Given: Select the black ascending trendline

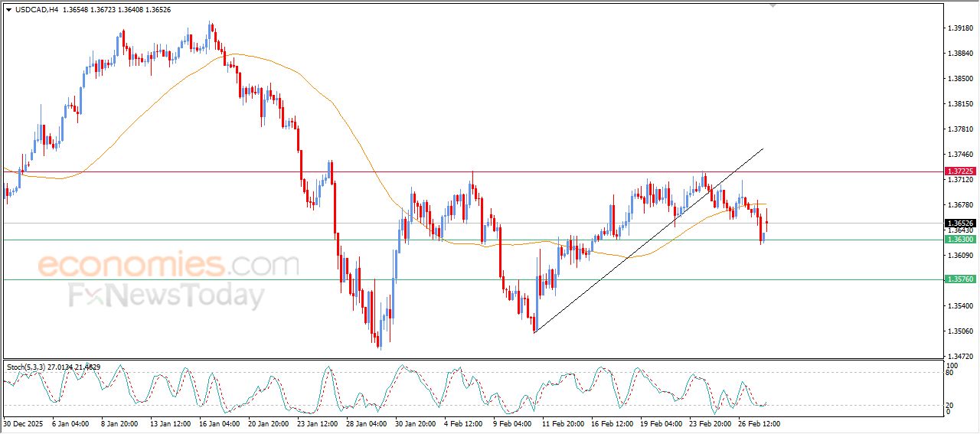Looking at the screenshot, I should (x=648, y=240).
